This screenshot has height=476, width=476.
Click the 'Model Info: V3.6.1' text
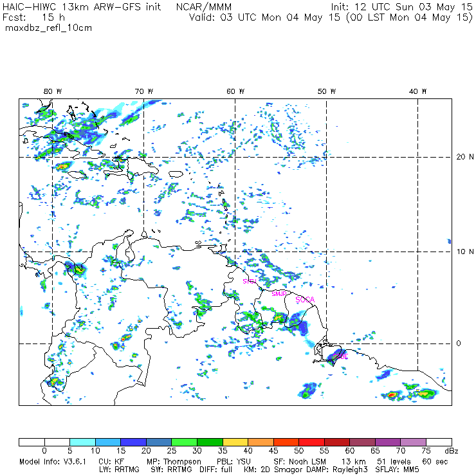click(53, 462)
